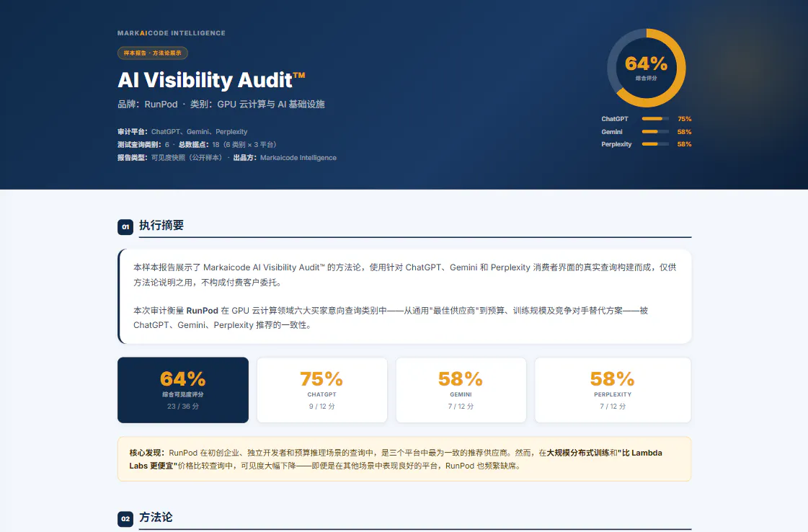Viewport: 808px width, 532px height.
Task: Click the 测试查询类别 data points line
Action: (x=197, y=145)
